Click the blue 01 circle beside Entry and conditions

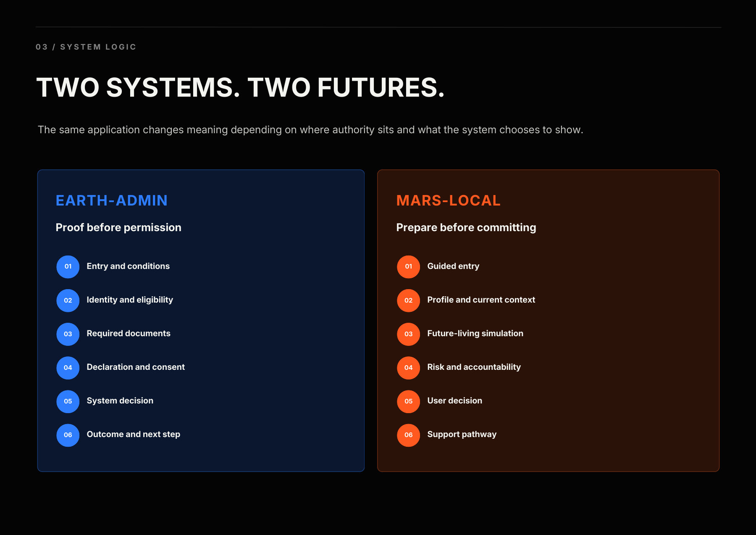[68, 266]
